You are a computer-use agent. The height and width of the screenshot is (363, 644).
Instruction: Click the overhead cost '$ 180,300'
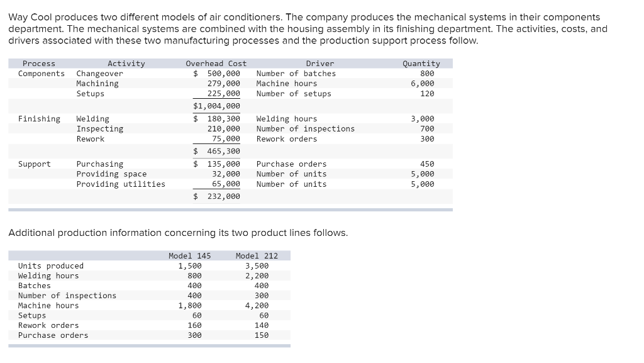pyautogui.click(x=216, y=119)
